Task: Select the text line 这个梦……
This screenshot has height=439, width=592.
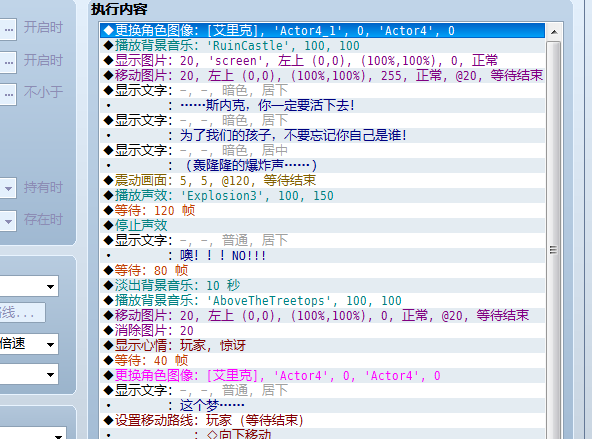Action: click(x=322, y=405)
